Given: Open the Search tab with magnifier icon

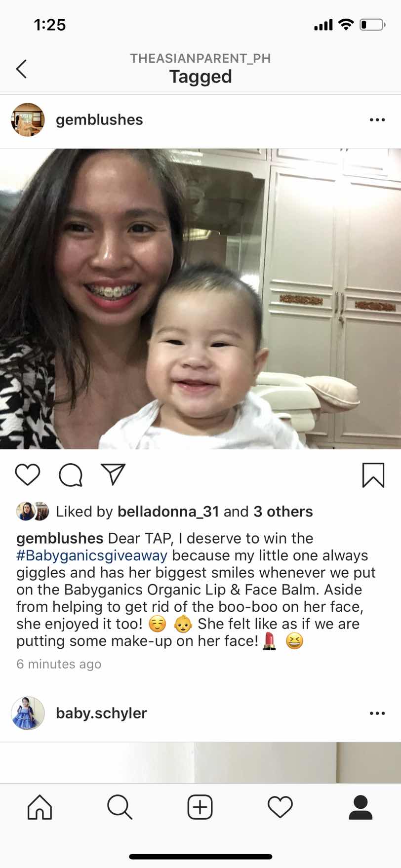Looking at the screenshot, I should tap(120, 807).
